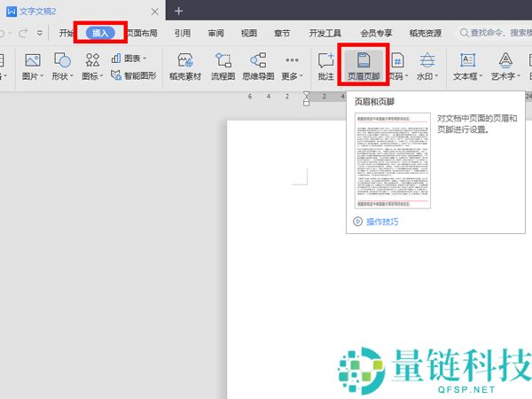Insert a 思维导图 mind map

pyautogui.click(x=259, y=66)
